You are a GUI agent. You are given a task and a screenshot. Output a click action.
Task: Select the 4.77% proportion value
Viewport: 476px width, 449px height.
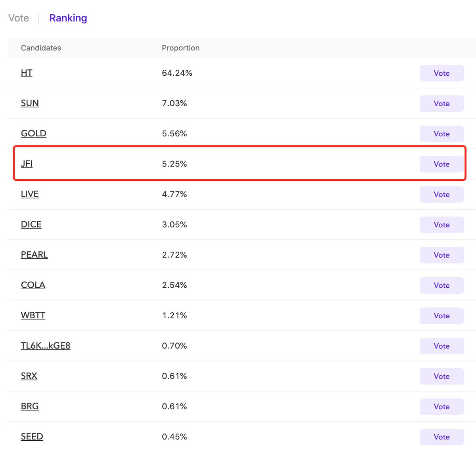pos(175,194)
